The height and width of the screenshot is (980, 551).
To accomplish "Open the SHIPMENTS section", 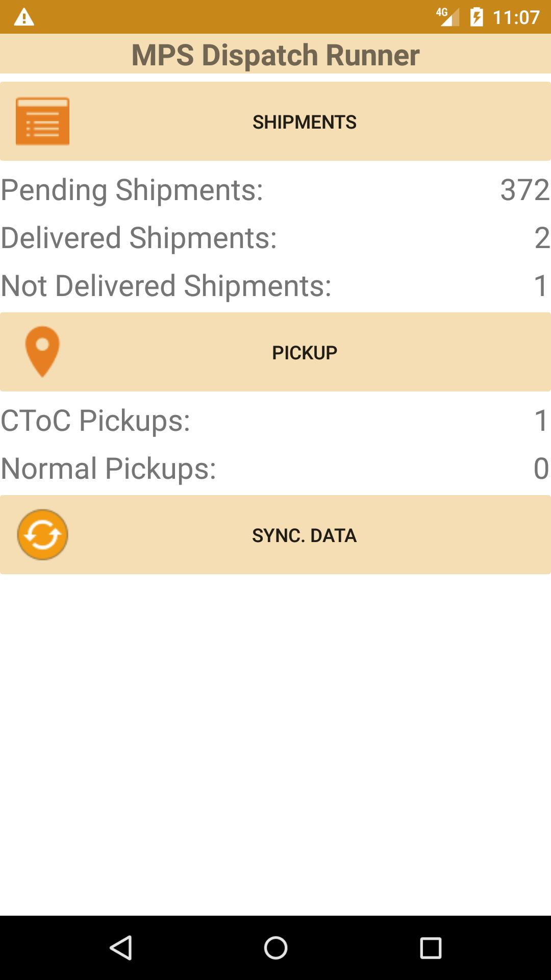I will tap(304, 122).
